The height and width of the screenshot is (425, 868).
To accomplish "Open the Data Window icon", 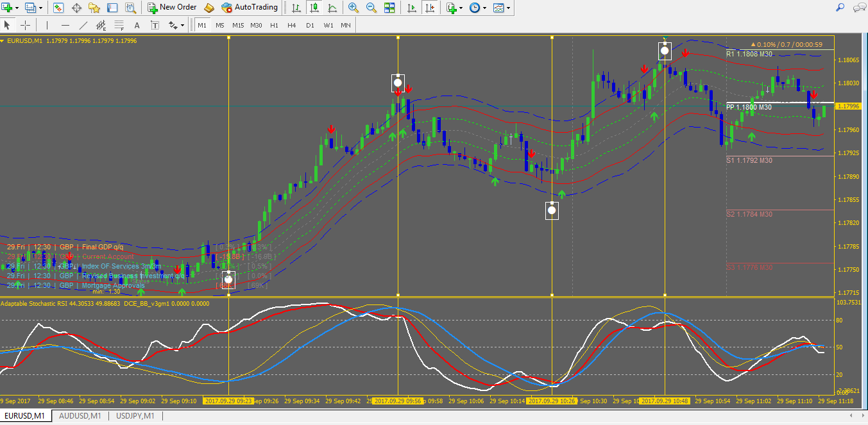I will coord(76,8).
